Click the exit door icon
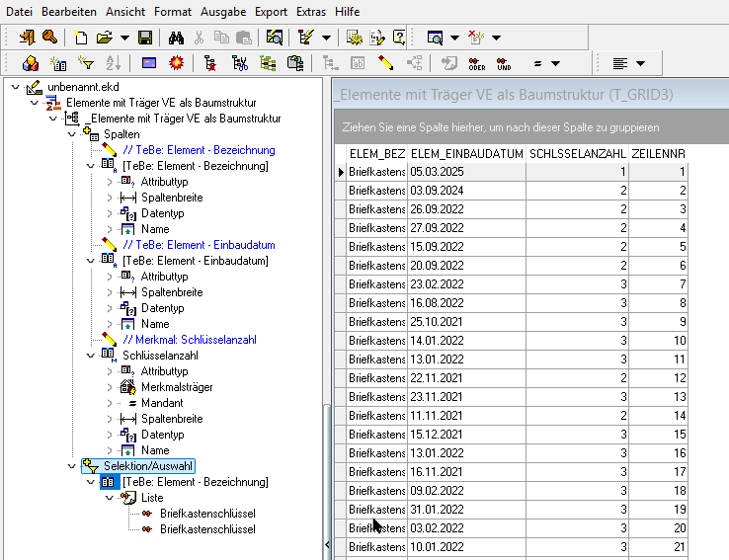This screenshot has width=729, height=560. pyautogui.click(x=27, y=38)
